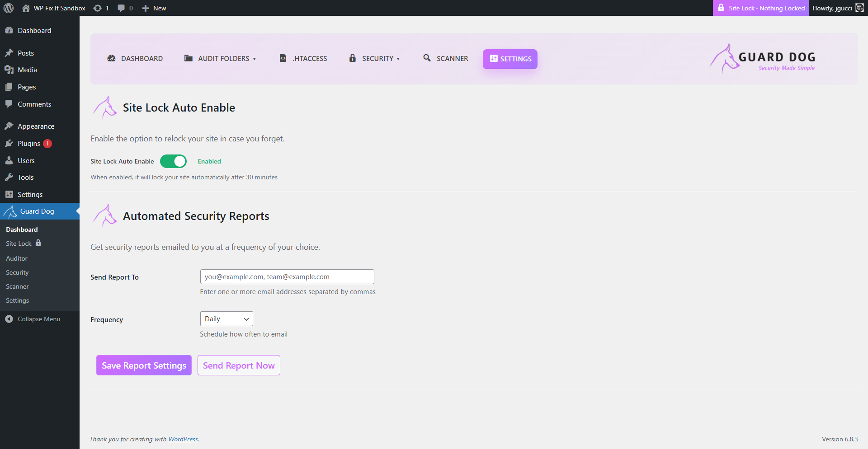
Task: Click the Comments speech bubble icon in sidebar
Action: pos(9,104)
